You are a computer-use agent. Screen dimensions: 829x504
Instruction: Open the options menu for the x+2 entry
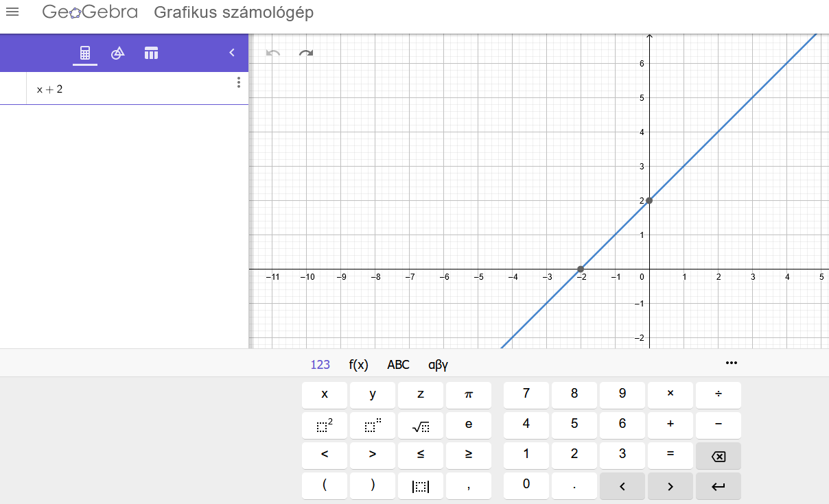(238, 82)
